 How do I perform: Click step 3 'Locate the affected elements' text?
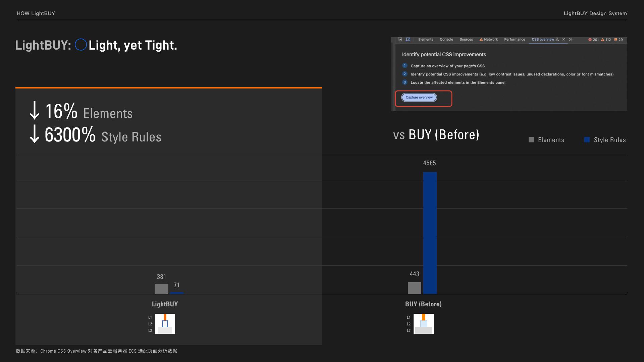pos(458,82)
